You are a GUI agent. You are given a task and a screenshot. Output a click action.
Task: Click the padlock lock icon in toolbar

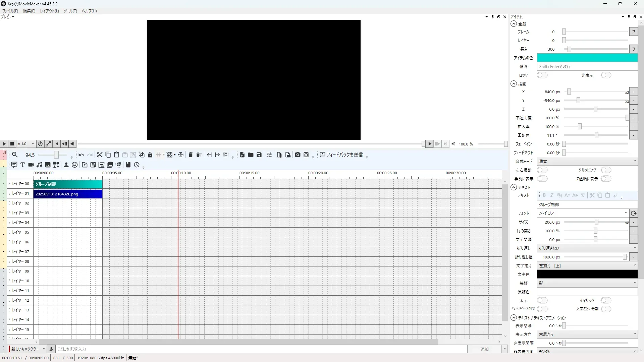tap(150, 155)
